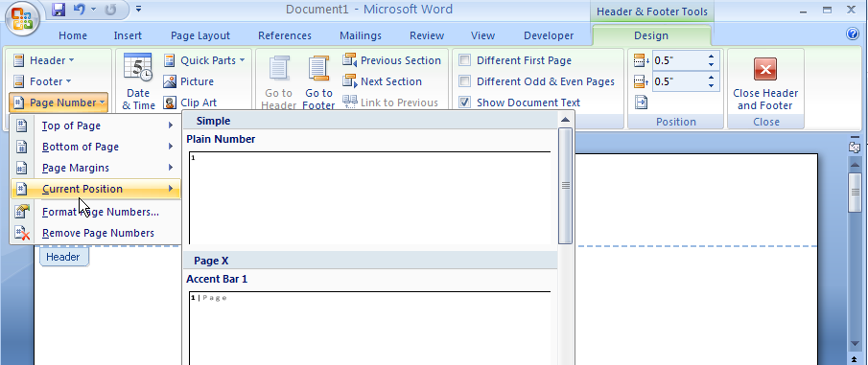Enable Different Odd & Even Pages
This screenshot has width=868, height=365.
465,81
